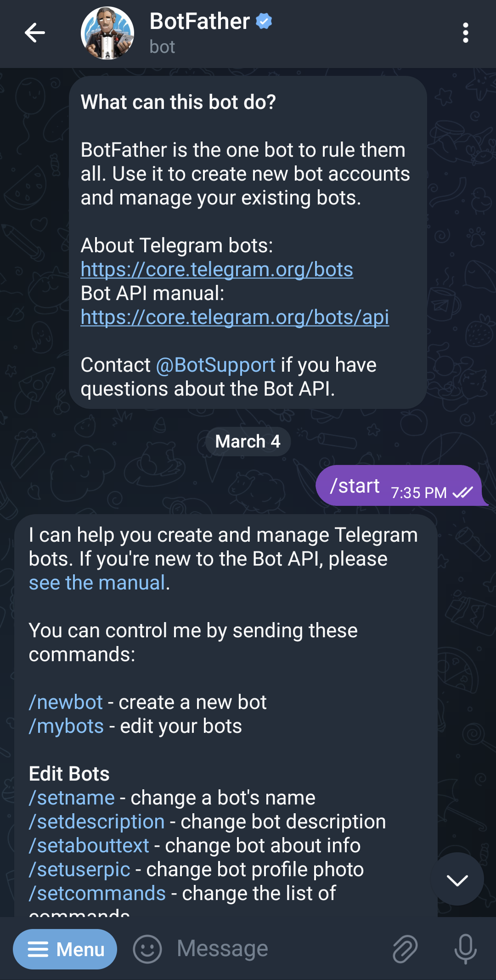Open the core.telegram.org/bots link
This screenshot has height=980, width=496.
pos(217,270)
